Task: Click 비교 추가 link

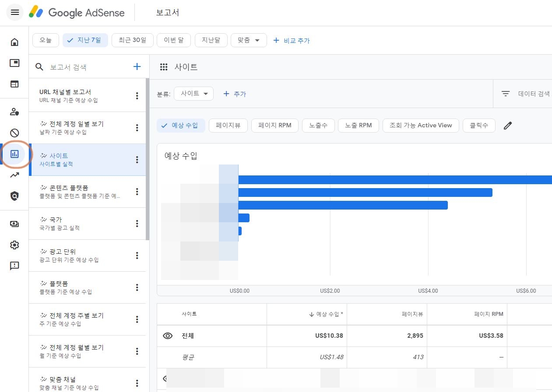Action: click(x=292, y=40)
